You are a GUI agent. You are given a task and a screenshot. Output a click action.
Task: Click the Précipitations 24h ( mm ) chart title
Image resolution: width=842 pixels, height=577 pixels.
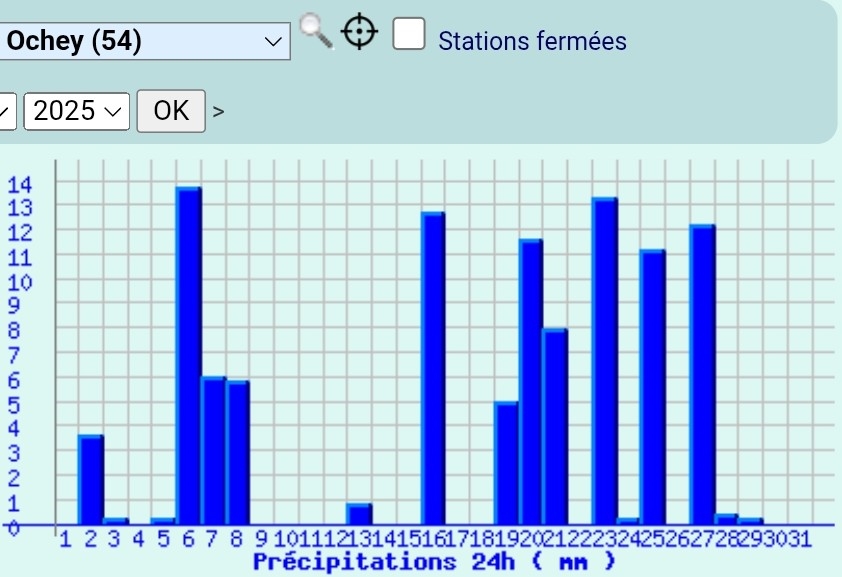pyautogui.click(x=434, y=562)
